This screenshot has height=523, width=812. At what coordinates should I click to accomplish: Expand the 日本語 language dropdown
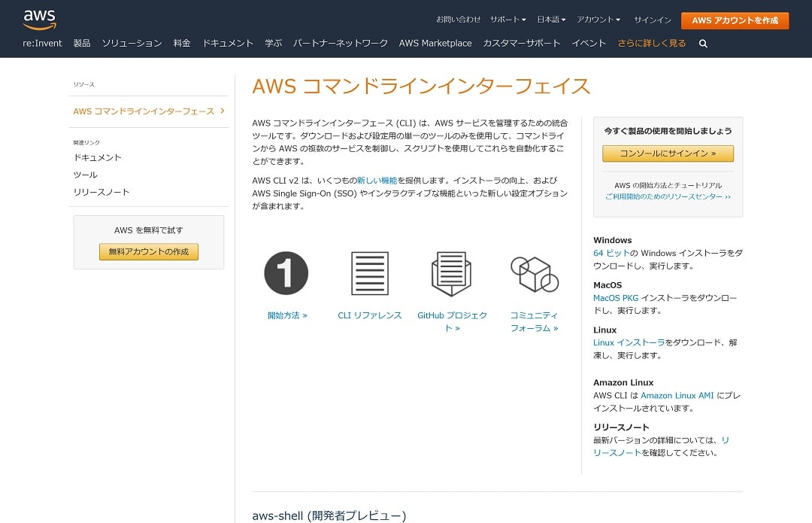point(551,20)
